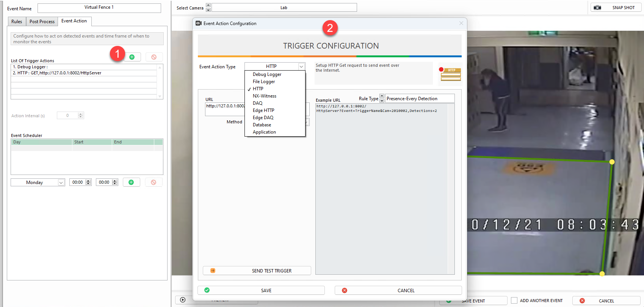Expand the Event Action Type combo box
644x307 pixels.
tap(301, 66)
